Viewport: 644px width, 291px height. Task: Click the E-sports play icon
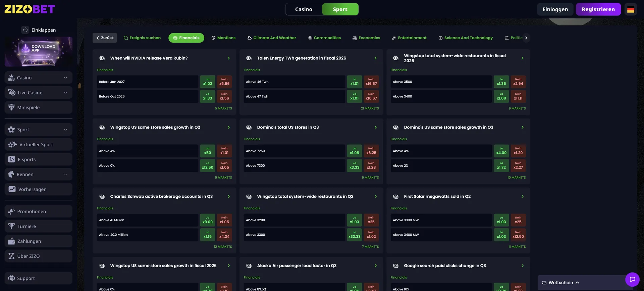12,159
